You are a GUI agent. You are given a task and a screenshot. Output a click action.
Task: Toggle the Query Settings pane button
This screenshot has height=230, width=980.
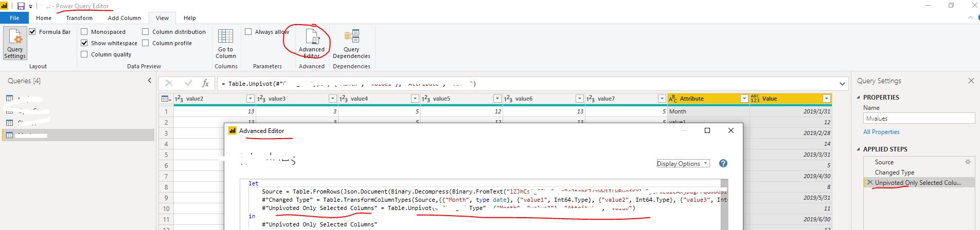[x=15, y=43]
